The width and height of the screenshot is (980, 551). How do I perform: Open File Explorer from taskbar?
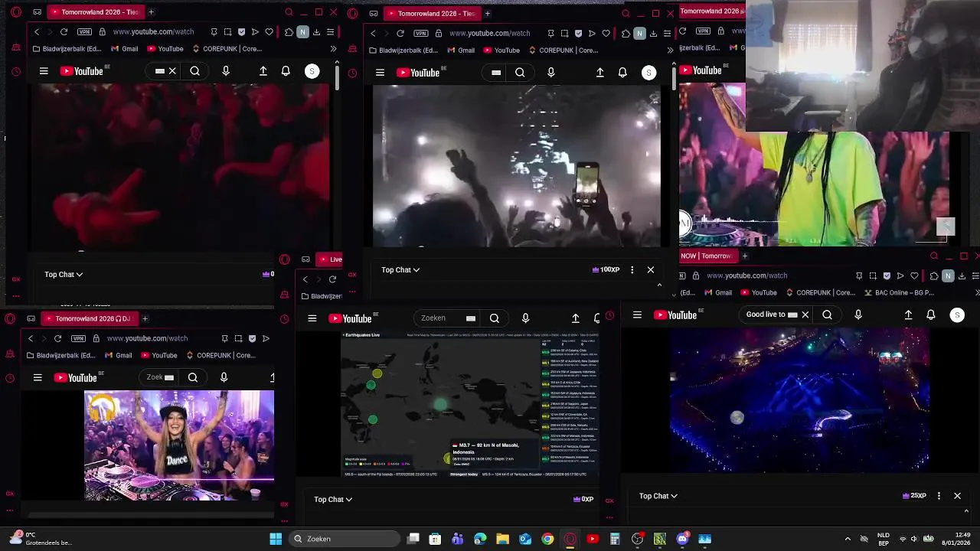tap(503, 539)
